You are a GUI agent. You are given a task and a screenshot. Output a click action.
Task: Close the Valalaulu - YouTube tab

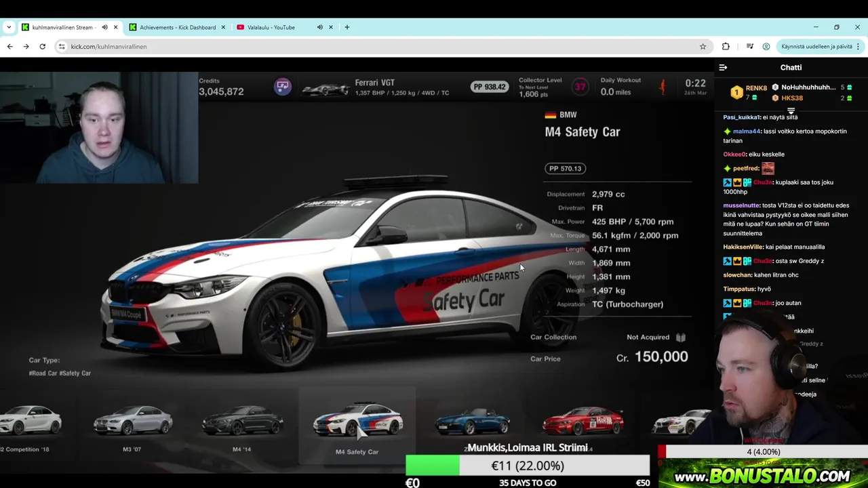coord(331,27)
